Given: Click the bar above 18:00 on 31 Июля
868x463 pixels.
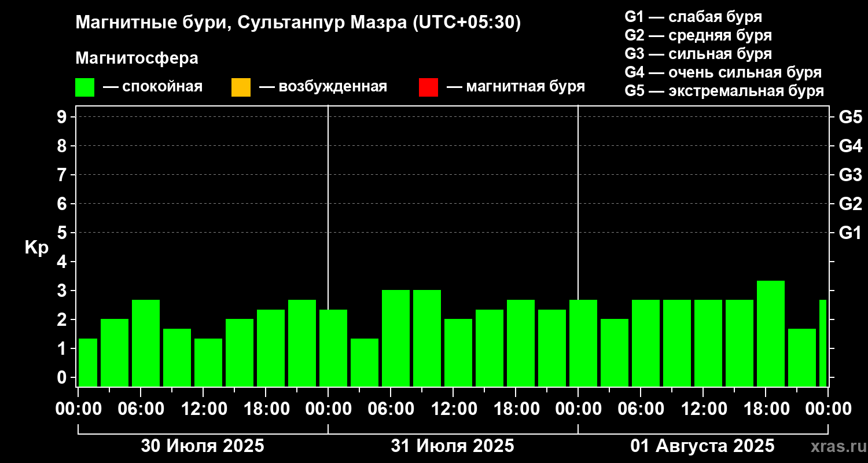Looking at the screenshot, I should point(521,343).
